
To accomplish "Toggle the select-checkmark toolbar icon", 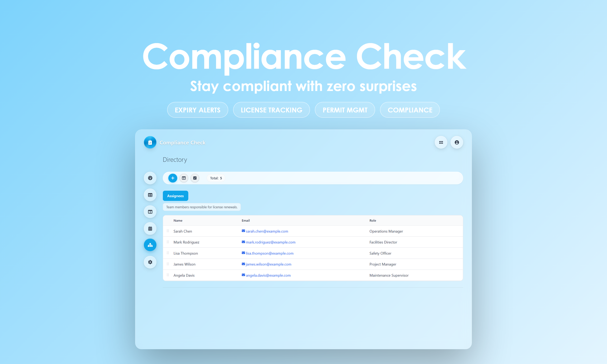I will 195,178.
